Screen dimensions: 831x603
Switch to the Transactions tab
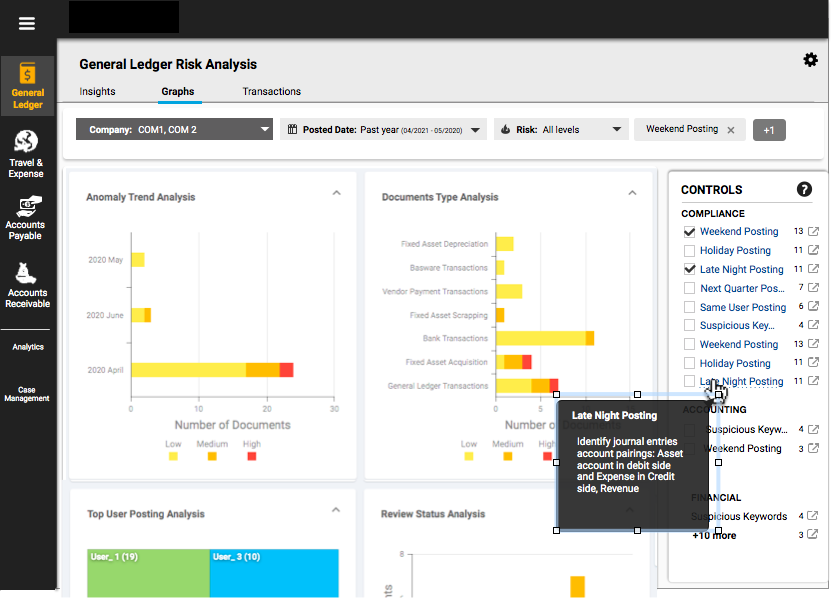click(271, 91)
